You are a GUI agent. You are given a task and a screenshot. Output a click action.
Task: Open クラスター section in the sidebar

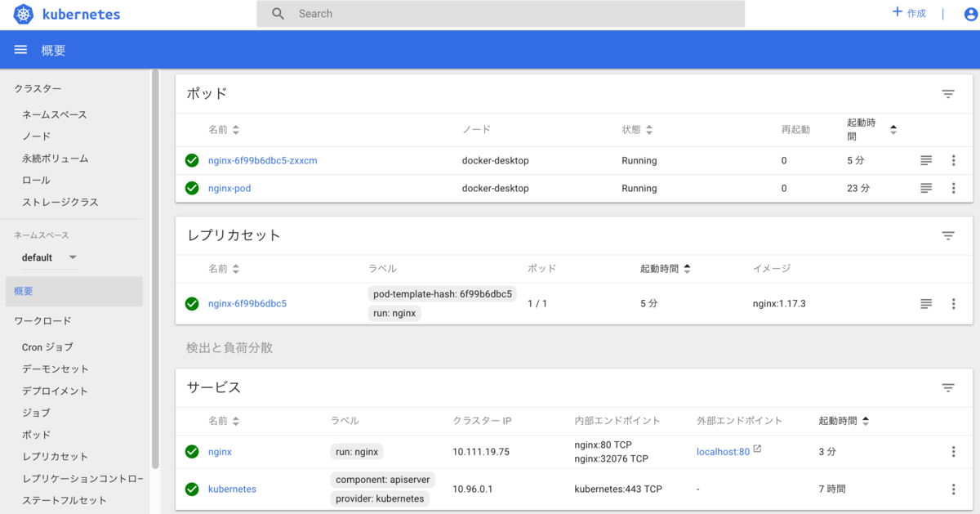[38, 88]
